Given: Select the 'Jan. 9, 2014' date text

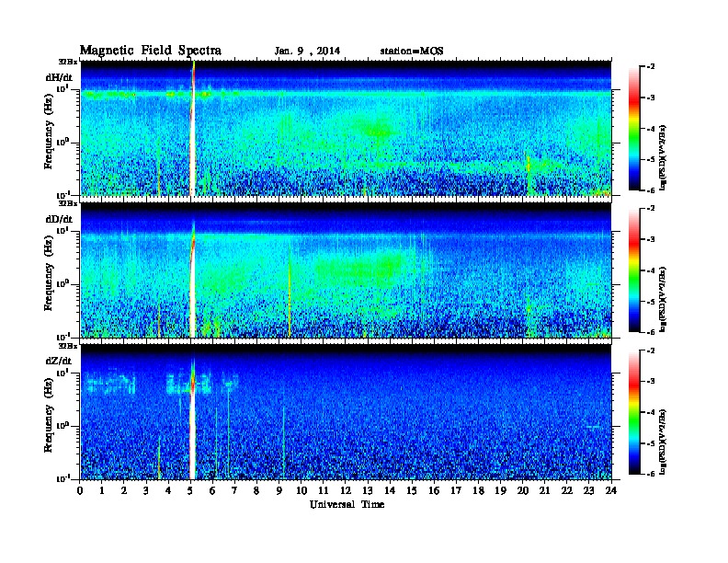Looking at the screenshot, I should click(307, 52).
